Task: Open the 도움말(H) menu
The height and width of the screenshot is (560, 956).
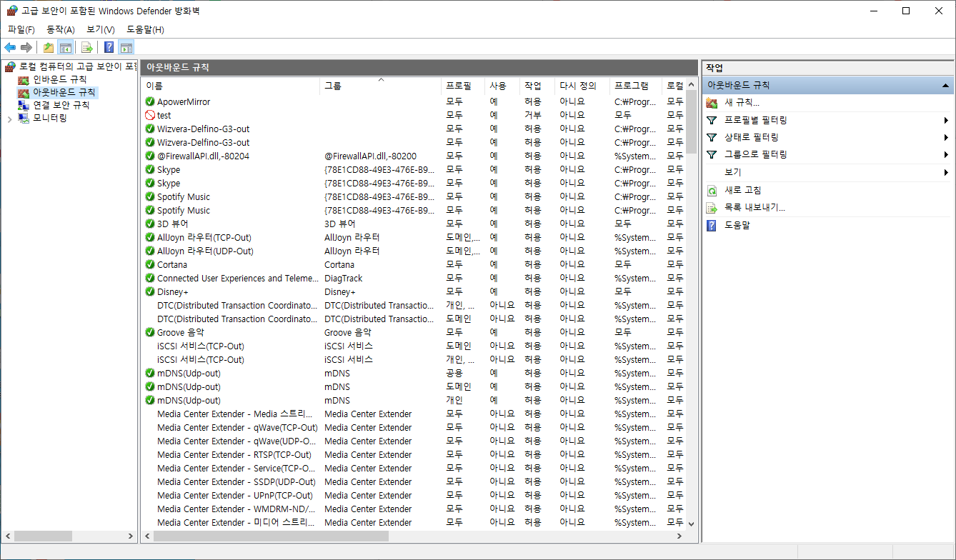Action: click(145, 29)
